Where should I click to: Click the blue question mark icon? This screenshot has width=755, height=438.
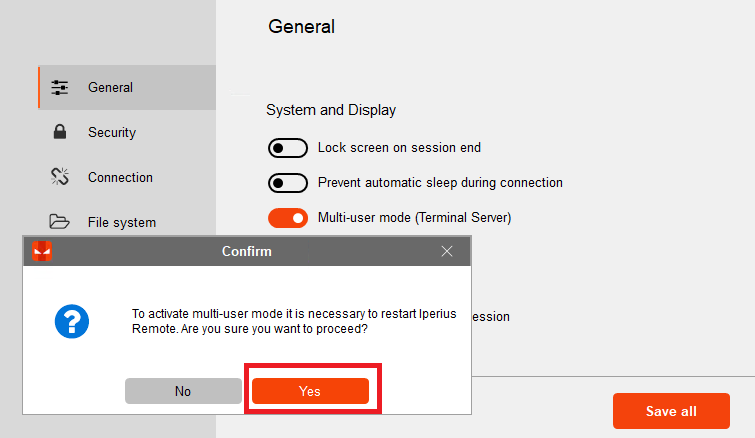pyautogui.click(x=72, y=321)
